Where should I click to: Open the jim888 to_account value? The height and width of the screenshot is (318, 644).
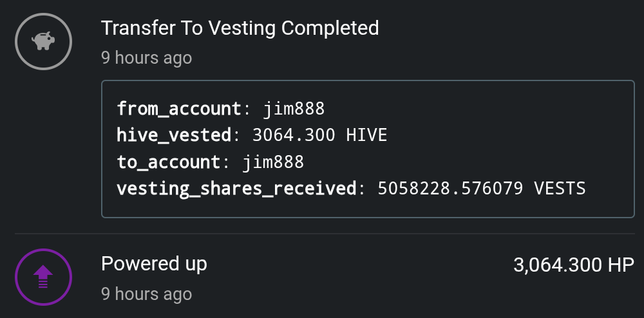273,162
